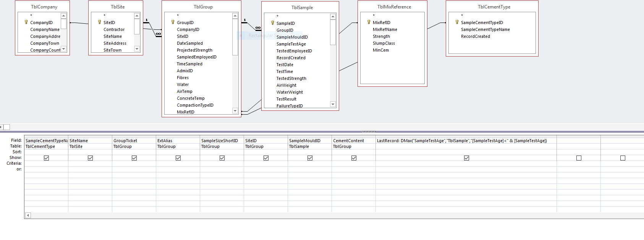Click the scroll down arrow in TblGroup field list

(235, 111)
